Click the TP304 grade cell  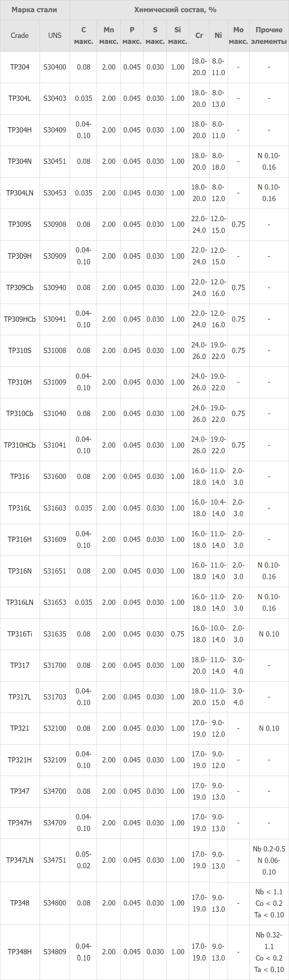point(20,67)
